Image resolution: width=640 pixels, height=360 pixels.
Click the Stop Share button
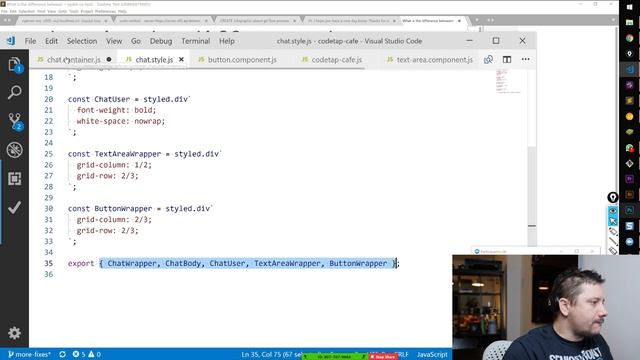coord(382,357)
